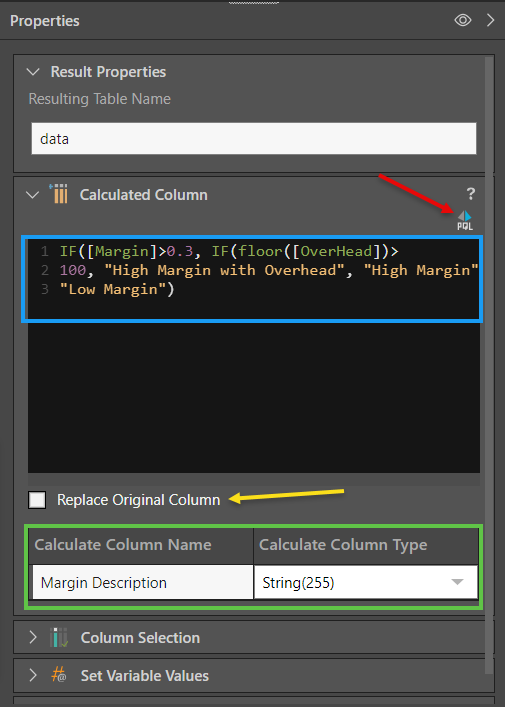Click the question mark help icon
Viewport: 505px width, 707px height.
pyautogui.click(x=470, y=194)
